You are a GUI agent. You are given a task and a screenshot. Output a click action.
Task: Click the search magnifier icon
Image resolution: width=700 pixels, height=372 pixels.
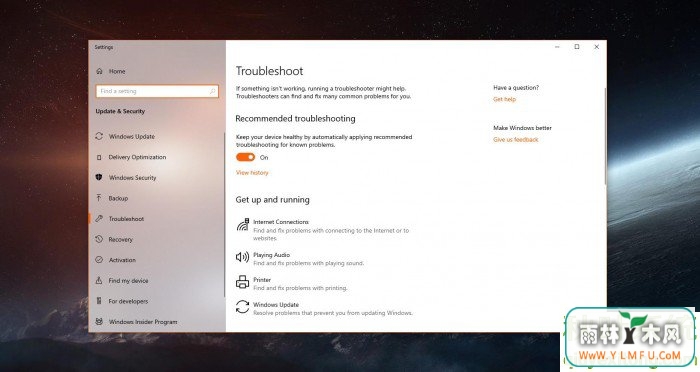coord(212,91)
